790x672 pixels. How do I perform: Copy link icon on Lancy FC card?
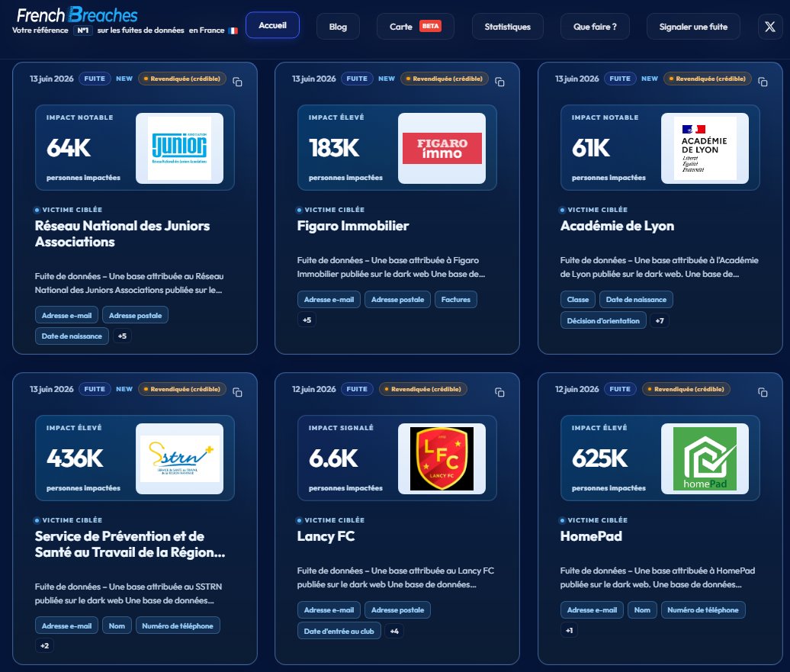[499, 392]
